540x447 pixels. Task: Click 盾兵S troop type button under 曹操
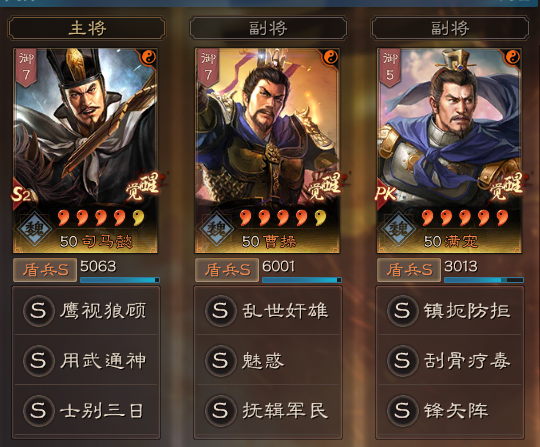tap(227, 270)
